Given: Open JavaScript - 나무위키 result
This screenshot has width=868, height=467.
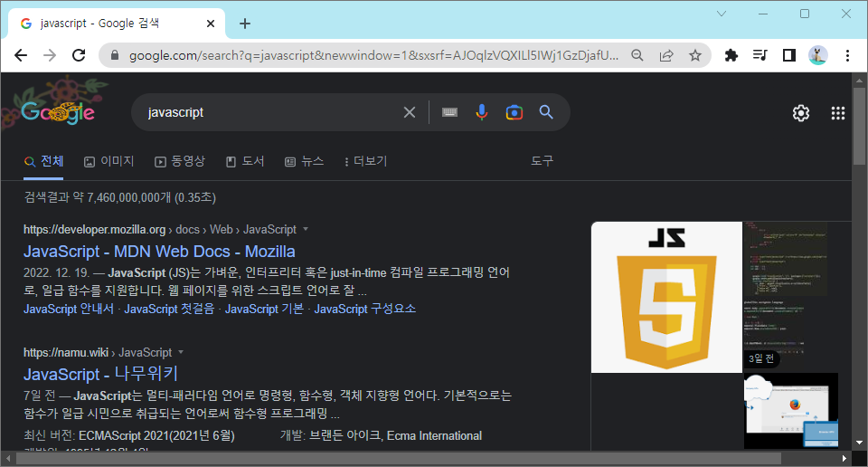Looking at the screenshot, I should [100, 375].
